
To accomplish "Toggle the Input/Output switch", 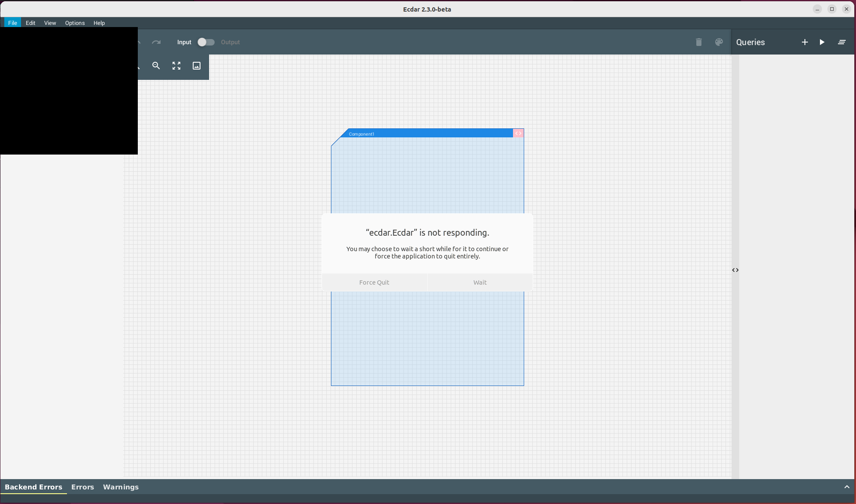I will click(x=206, y=42).
